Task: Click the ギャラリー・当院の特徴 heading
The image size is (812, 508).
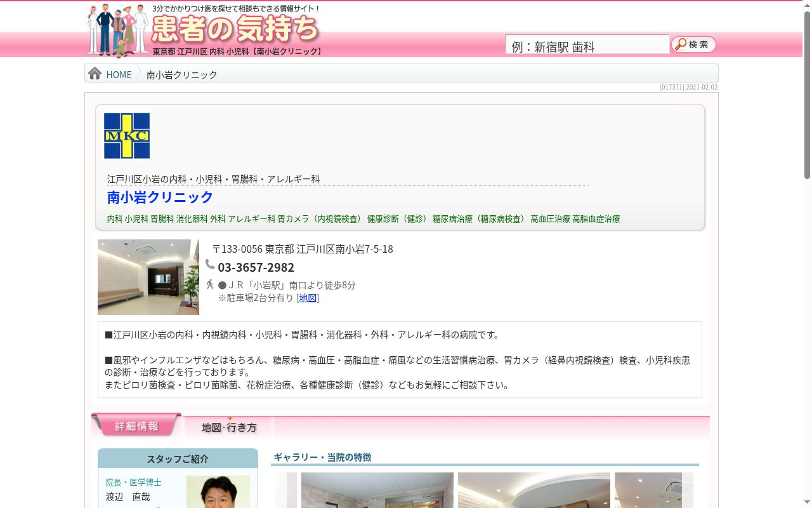Action: (x=322, y=457)
